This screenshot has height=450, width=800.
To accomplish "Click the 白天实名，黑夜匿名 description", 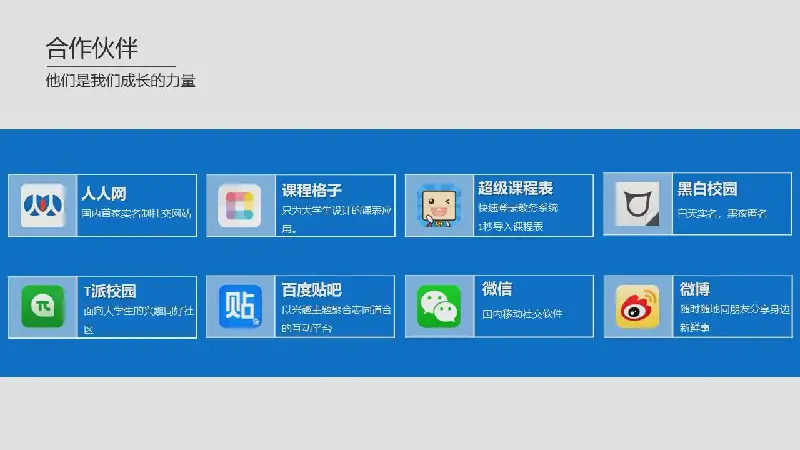I will click(721, 213).
